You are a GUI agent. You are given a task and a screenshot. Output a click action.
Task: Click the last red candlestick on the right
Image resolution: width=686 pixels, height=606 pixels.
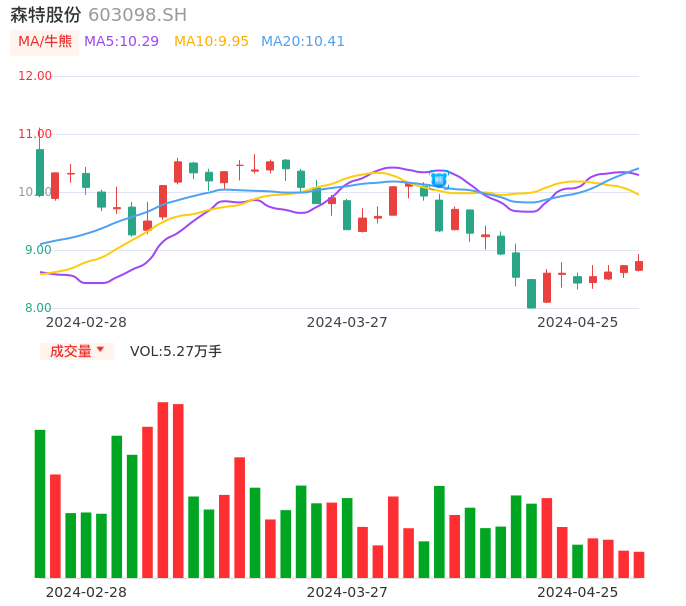point(639,266)
